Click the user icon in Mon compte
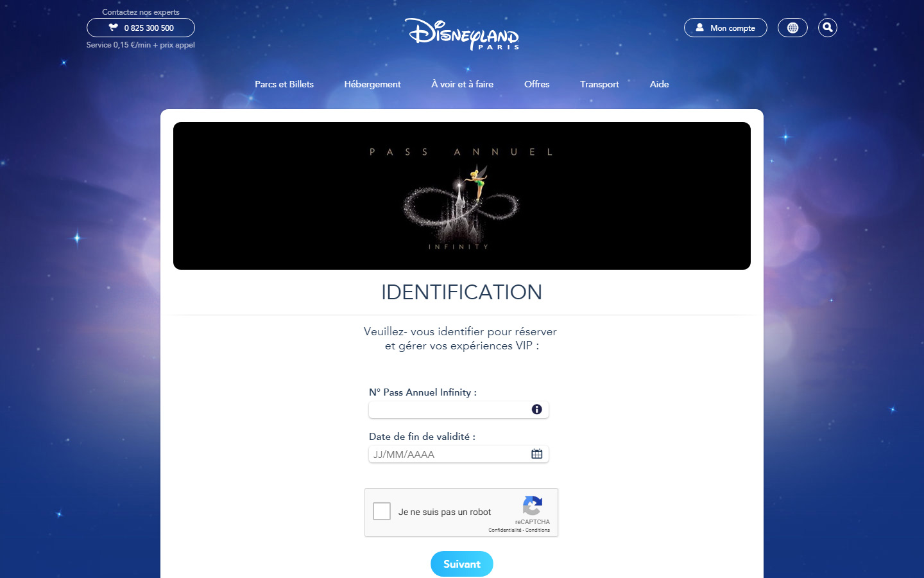Viewport: 924px width, 578px height. point(700,28)
